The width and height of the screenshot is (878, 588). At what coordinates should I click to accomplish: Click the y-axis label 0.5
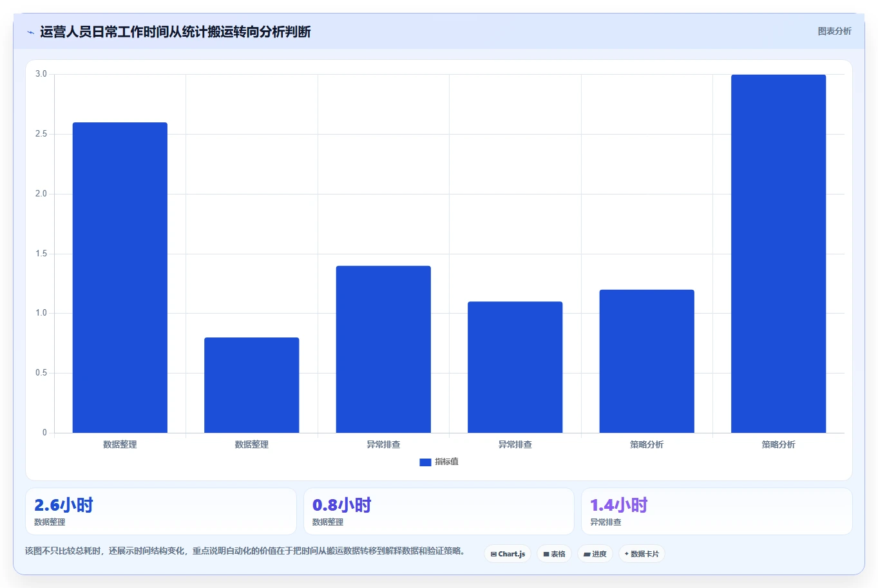point(41,373)
